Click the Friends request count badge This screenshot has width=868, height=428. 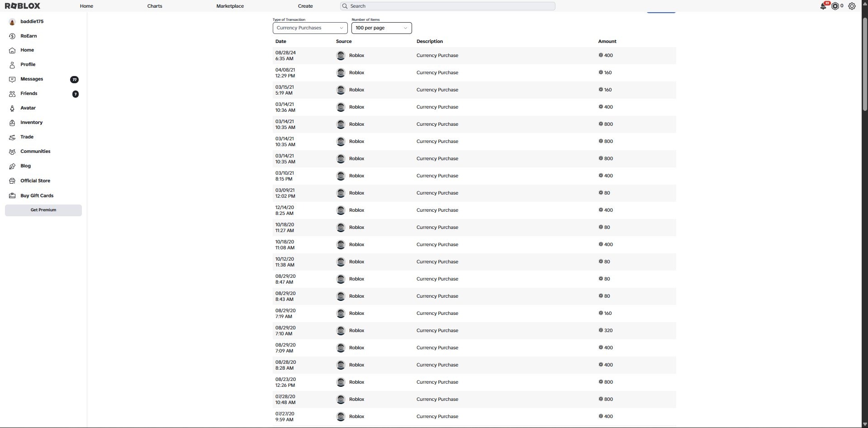76,94
